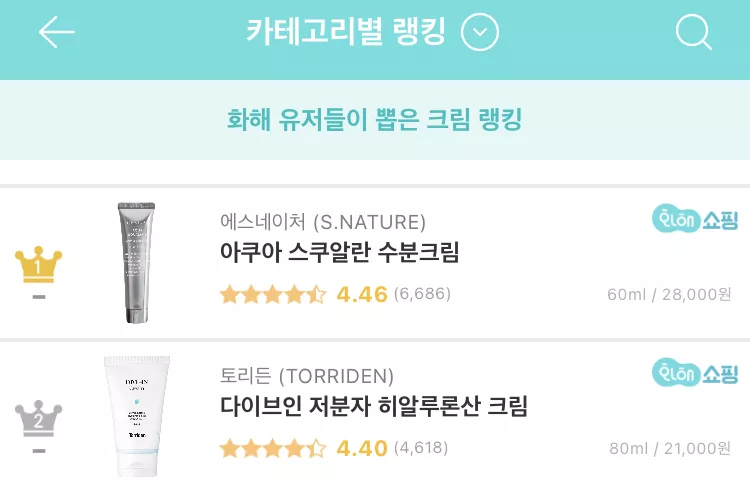The height and width of the screenshot is (489, 750).
Task: Open S.NATURE squalane cream product image
Action: point(137,263)
